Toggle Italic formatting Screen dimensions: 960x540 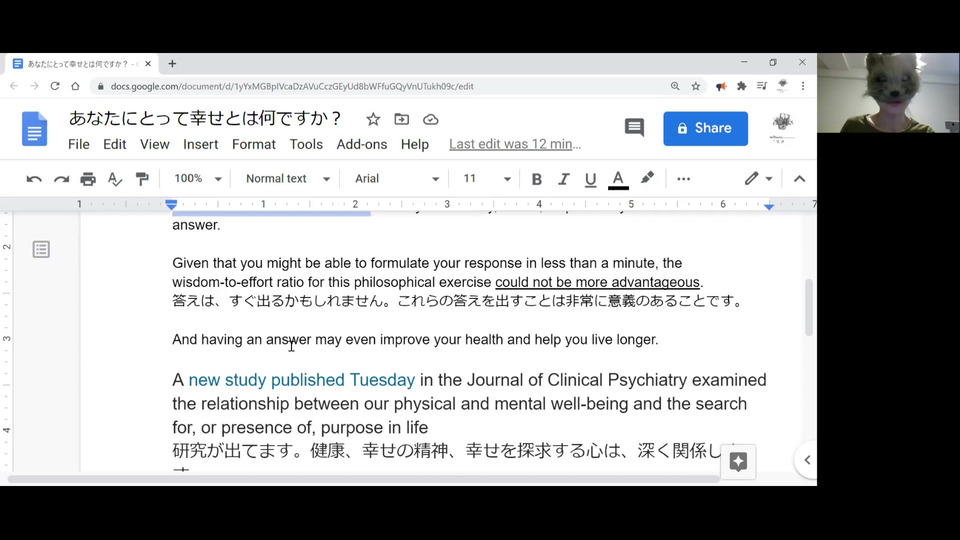(x=563, y=179)
